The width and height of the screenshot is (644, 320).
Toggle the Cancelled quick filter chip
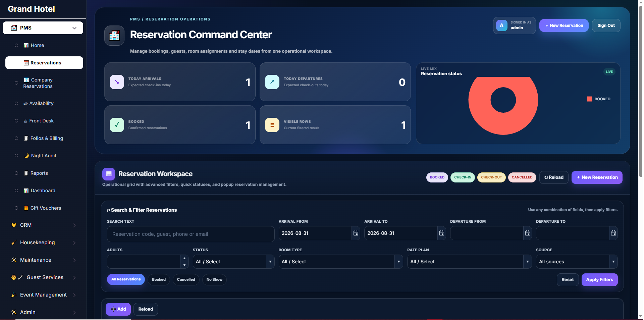pyautogui.click(x=186, y=279)
